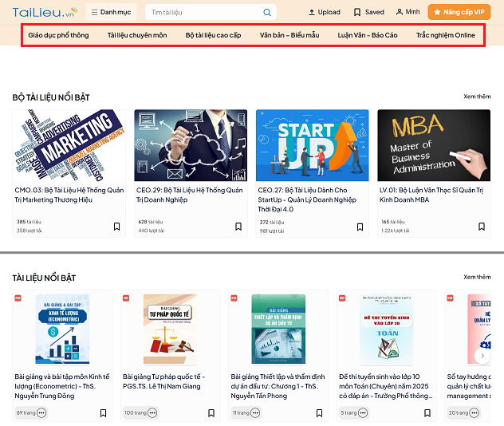This screenshot has width=504, height=426.
Task: Click the TÀI LIỆU NỔI BẬT heading
Action: point(44,278)
